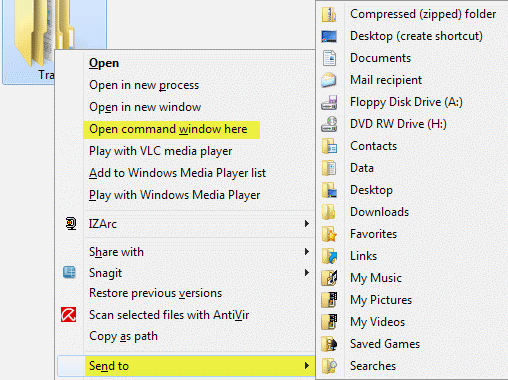Click the DVD RW Drive (H:) icon
Viewport: 508px width, 380px height.
[x=329, y=124]
